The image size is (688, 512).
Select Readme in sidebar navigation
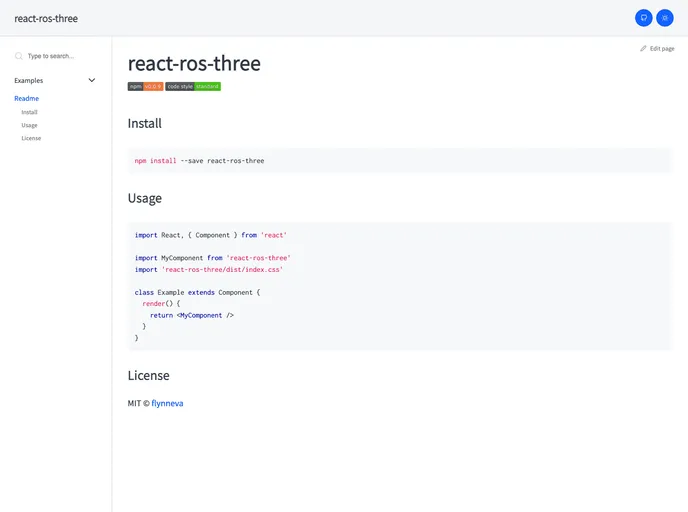pyautogui.click(x=26, y=98)
